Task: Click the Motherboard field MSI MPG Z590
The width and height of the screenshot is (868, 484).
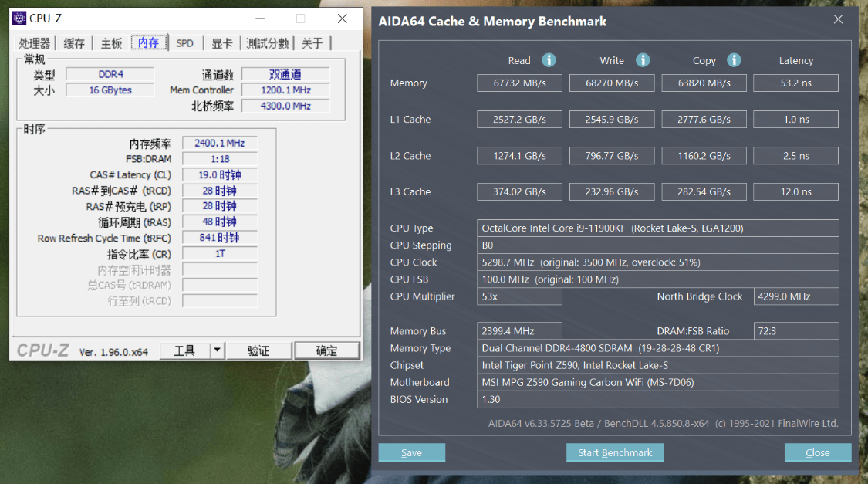Action: 657,382
